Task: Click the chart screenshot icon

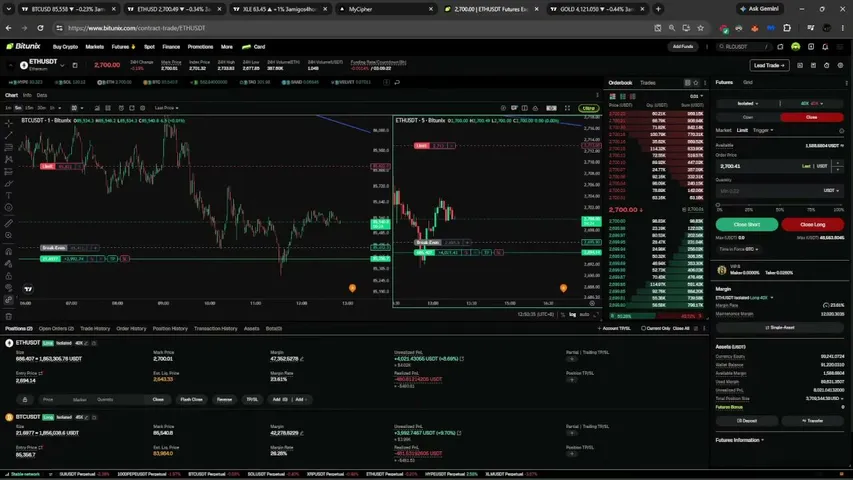Action: coord(132,108)
